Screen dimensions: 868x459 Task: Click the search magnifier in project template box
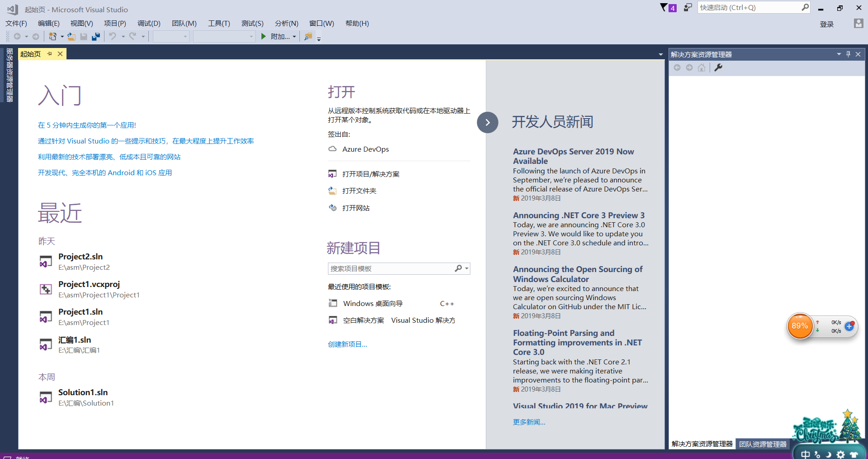pos(458,268)
